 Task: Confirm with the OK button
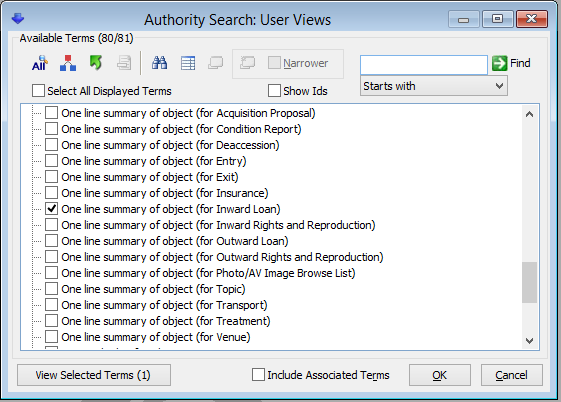(440, 375)
